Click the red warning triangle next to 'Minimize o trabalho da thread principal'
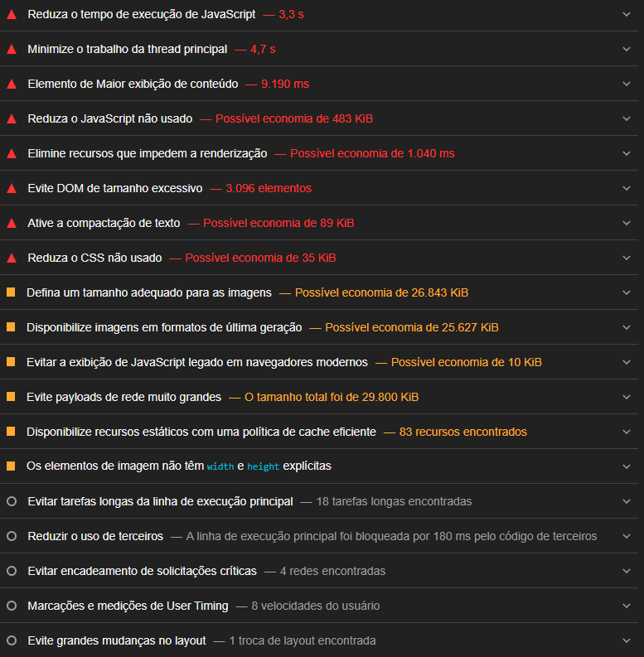Screen dimensions: 644x657 point(12,50)
